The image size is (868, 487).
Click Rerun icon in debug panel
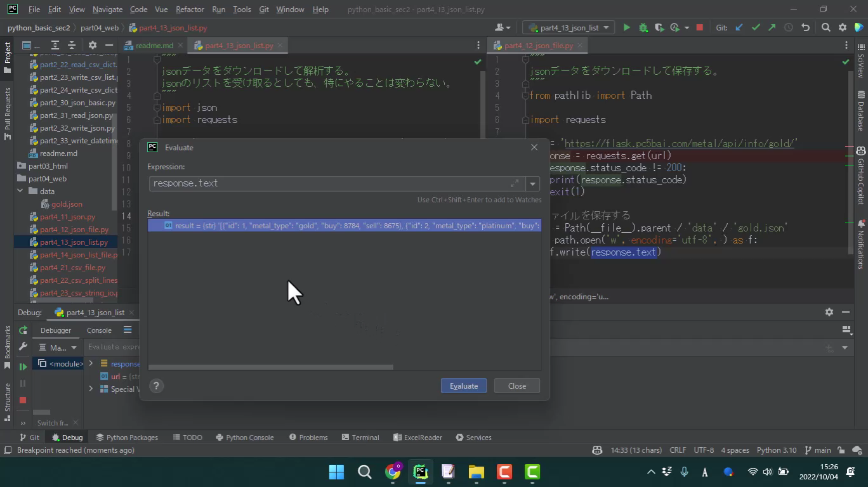tap(23, 330)
